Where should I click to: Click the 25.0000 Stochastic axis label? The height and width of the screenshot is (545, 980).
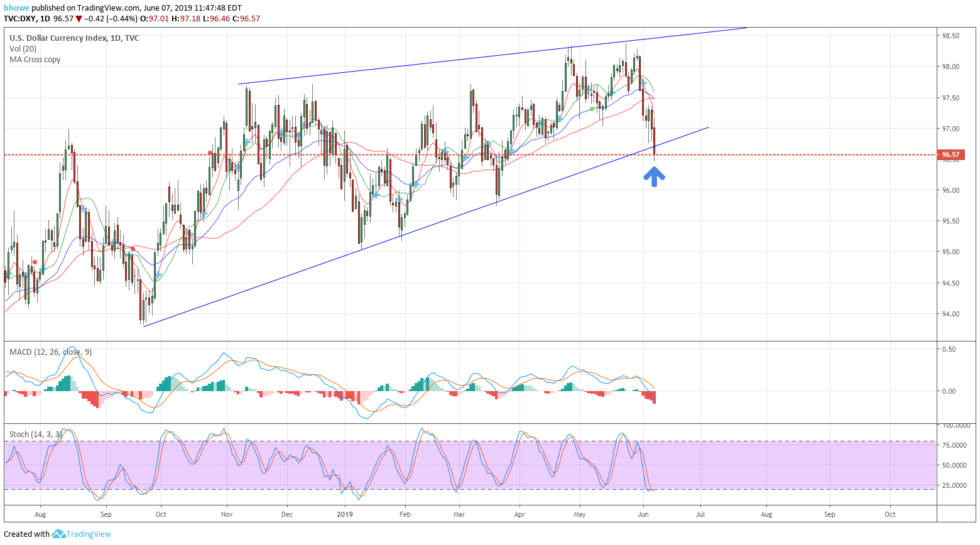click(953, 485)
